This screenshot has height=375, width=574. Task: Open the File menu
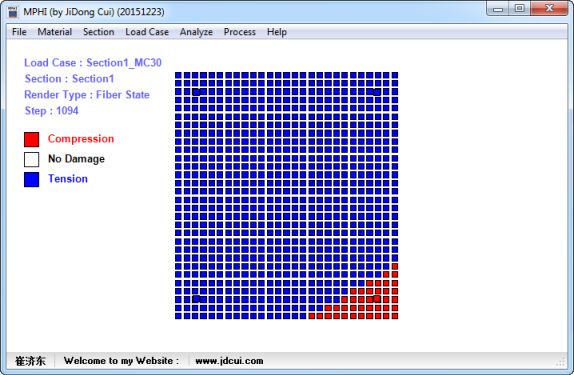tap(19, 32)
